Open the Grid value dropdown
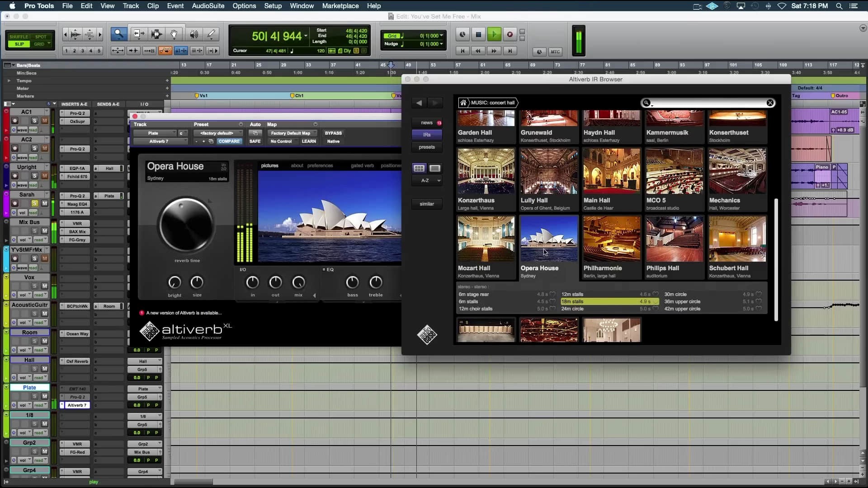This screenshot has height=488, width=868. tap(442, 36)
